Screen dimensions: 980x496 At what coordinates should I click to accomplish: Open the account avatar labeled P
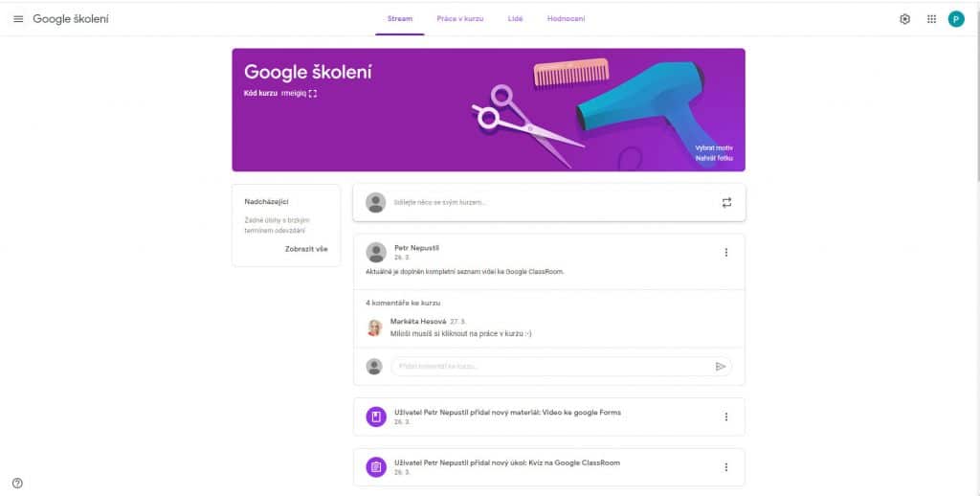[956, 19]
